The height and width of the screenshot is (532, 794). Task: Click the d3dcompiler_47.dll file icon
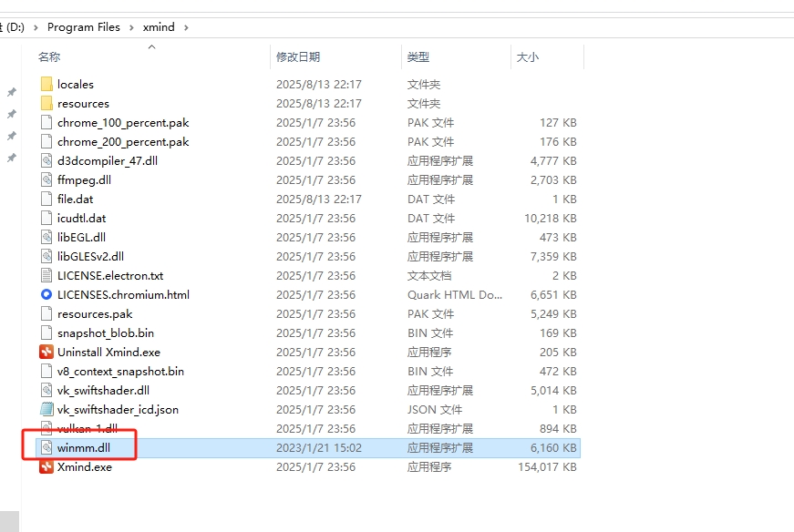[x=46, y=161]
